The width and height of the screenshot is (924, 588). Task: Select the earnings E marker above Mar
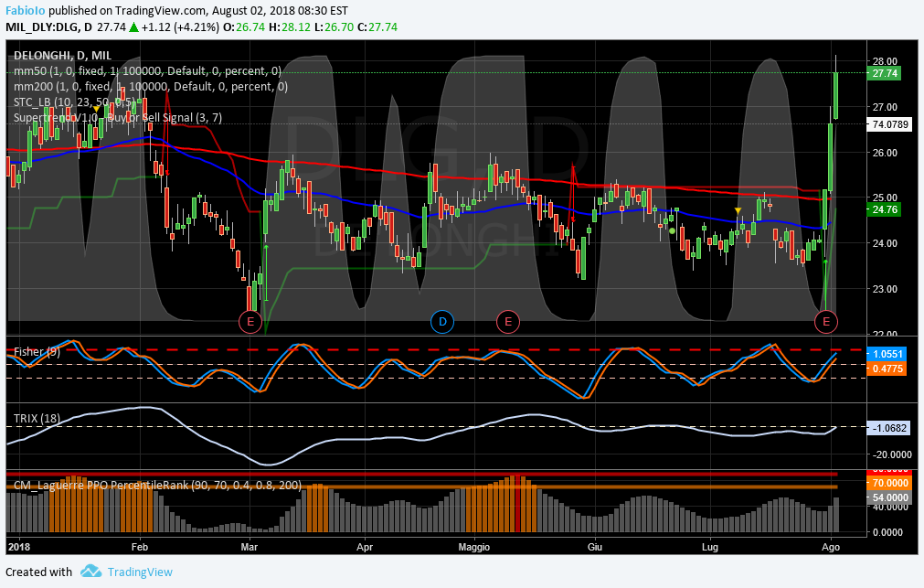point(250,321)
